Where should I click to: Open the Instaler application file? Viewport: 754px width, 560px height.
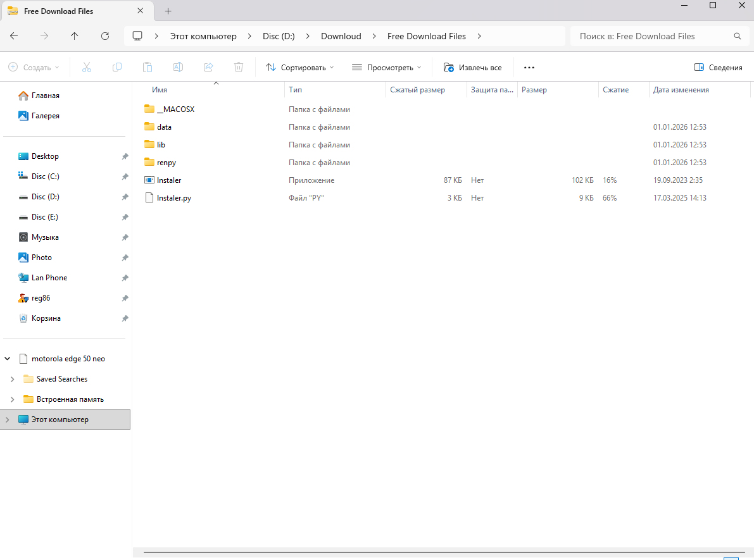[169, 180]
